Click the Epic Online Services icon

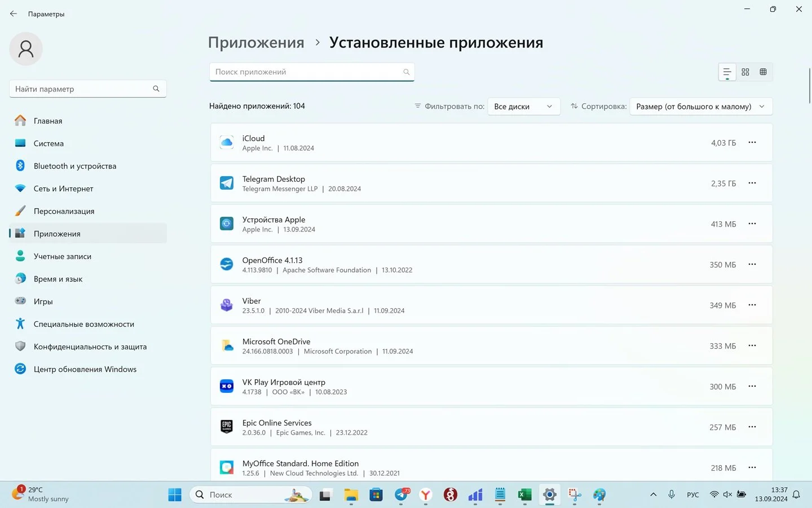[227, 427]
